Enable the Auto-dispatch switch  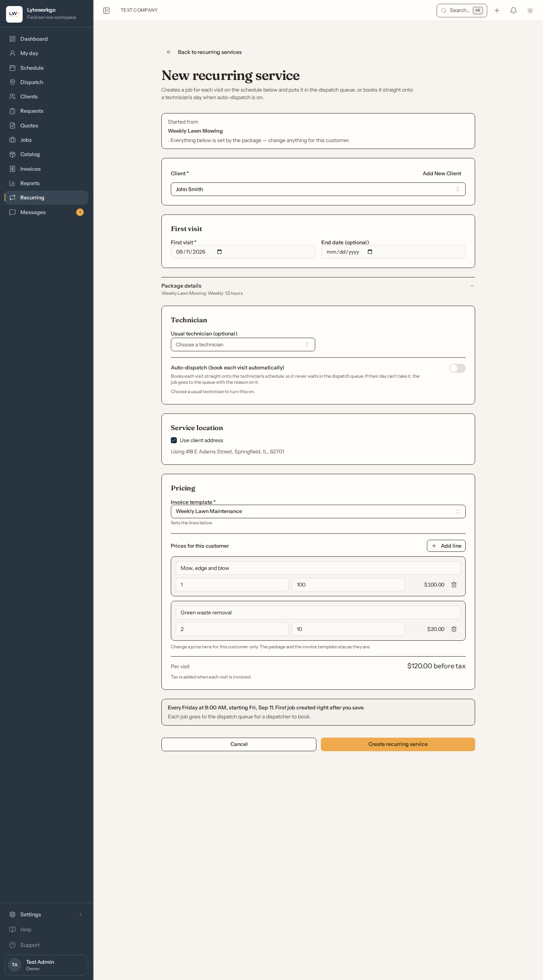[x=457, y=368]
